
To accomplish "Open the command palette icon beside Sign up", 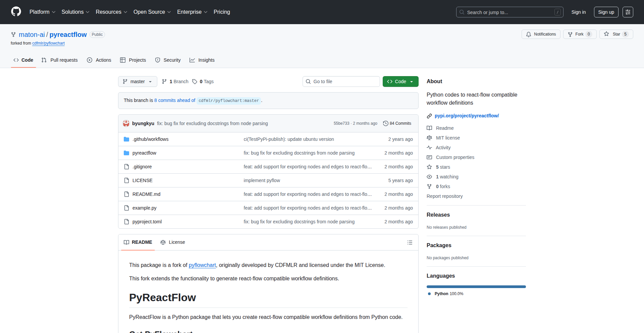I will [628, 12].
